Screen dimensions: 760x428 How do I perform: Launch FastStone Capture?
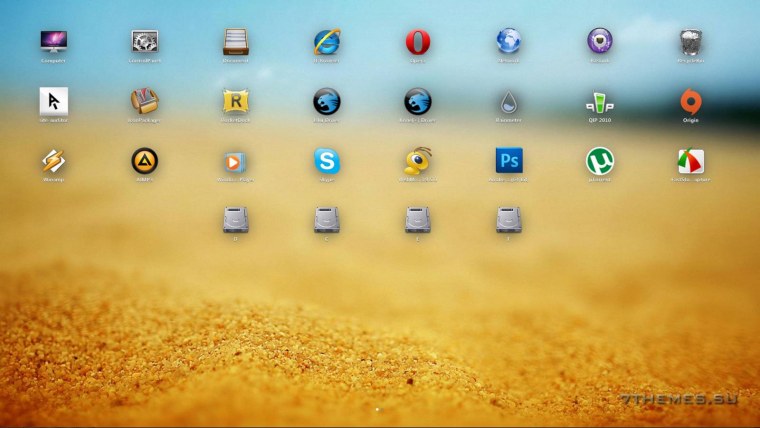pos(691,160)
